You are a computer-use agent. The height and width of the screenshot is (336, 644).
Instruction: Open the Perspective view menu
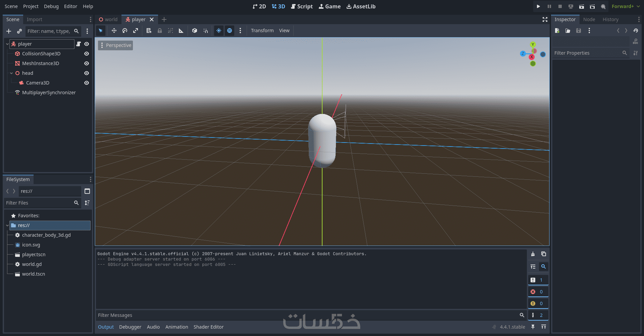tap(115, 45)
